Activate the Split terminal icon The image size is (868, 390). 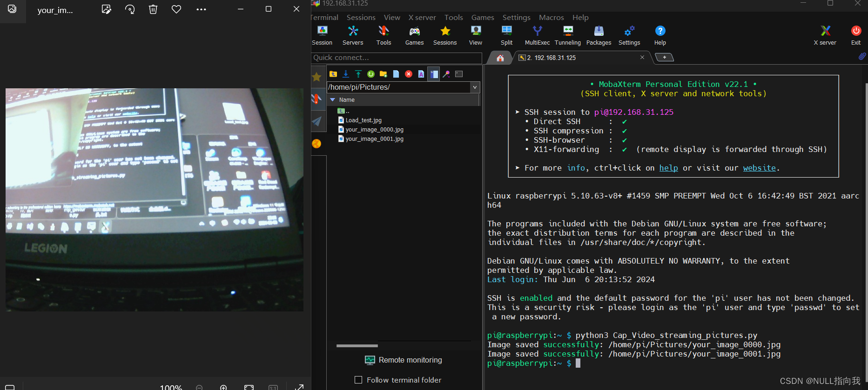506,36
